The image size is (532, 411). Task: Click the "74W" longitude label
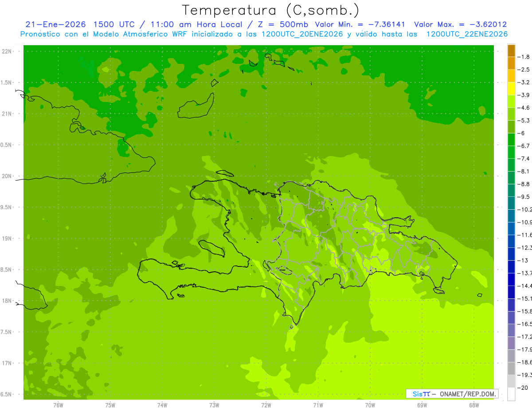click(162, 405)
